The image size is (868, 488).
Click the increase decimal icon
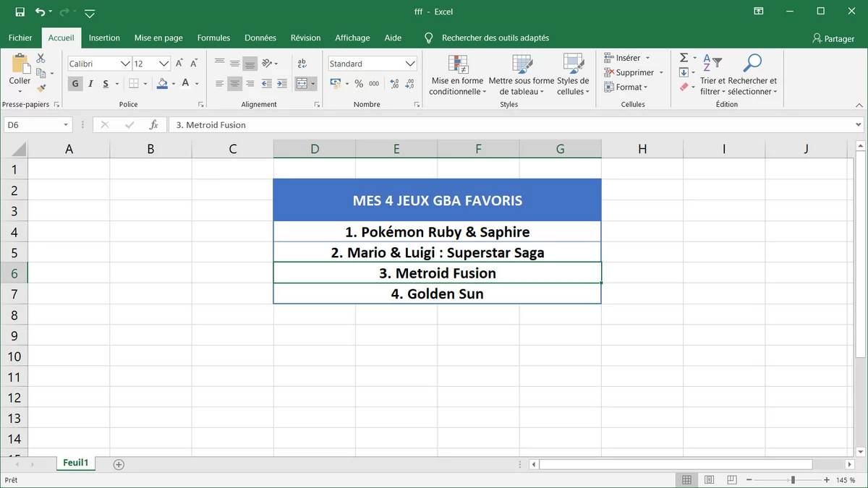click(394, 84)
